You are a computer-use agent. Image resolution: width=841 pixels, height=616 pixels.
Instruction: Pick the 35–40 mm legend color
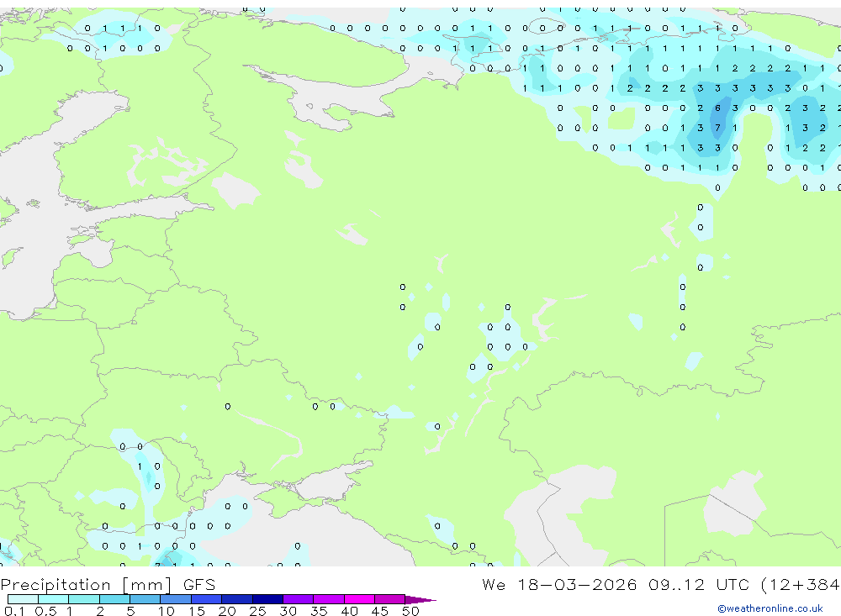click(329, 599)
